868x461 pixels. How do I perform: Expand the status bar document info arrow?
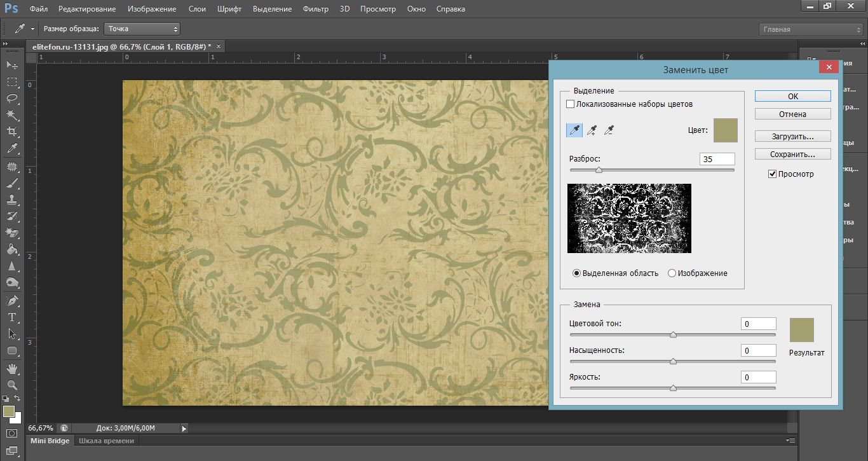184,429
